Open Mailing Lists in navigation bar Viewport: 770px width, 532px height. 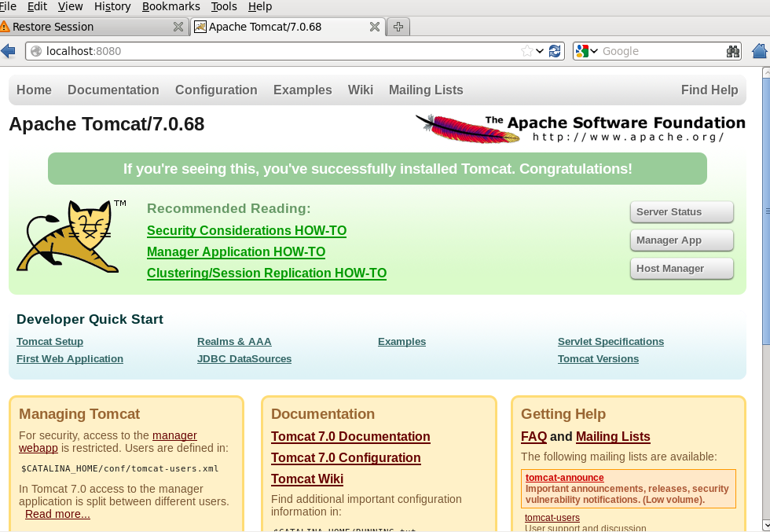click(426, 90)
